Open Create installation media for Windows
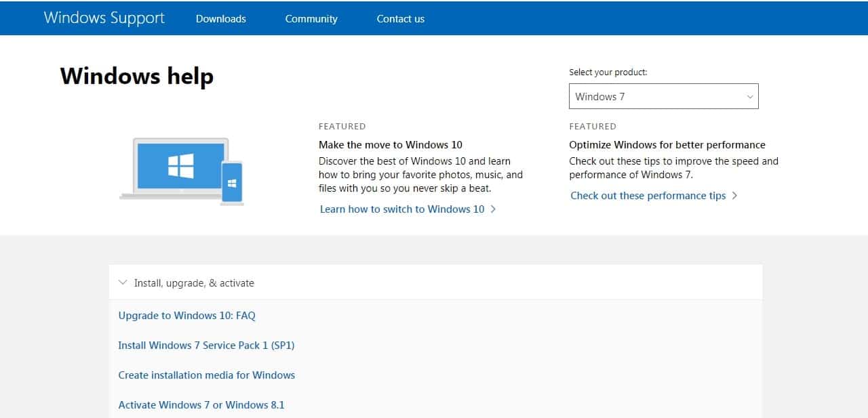 pos(206,375)
